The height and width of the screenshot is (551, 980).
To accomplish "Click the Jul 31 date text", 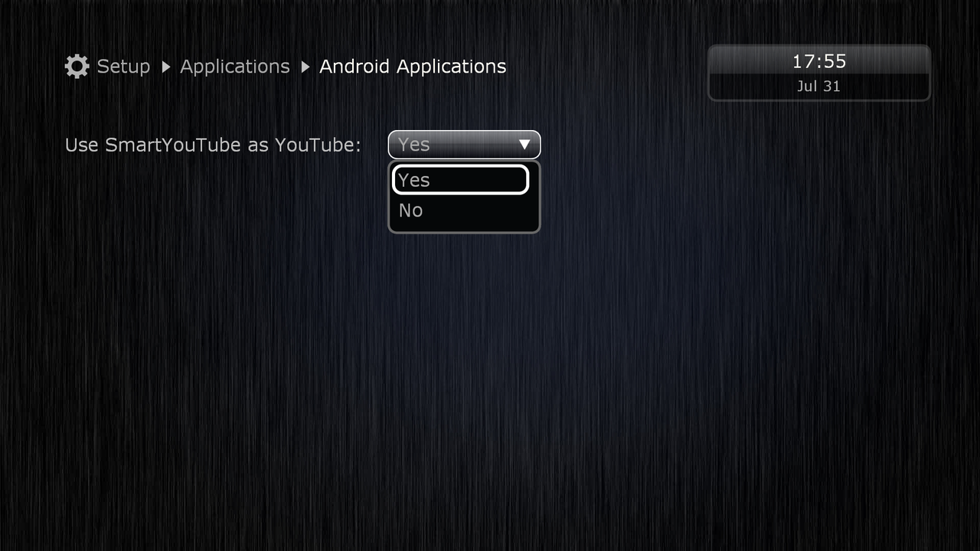I will click(x=818, y=86).
